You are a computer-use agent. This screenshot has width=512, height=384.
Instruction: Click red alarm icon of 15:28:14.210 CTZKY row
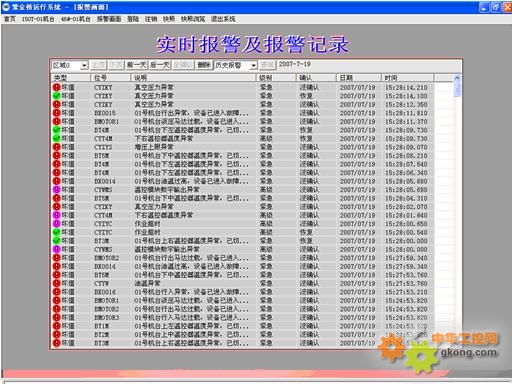tap(56, 87)
